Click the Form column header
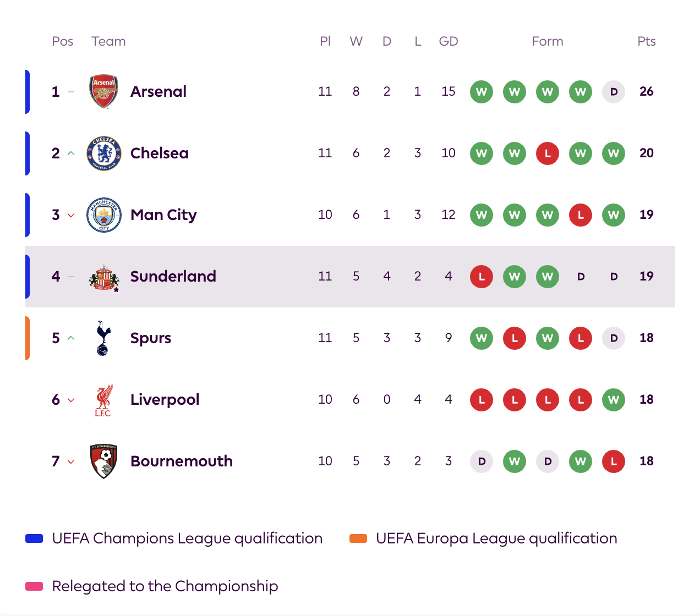Image resolution: width=700 pixels, height=616 pixels. [x=548, y=41]
